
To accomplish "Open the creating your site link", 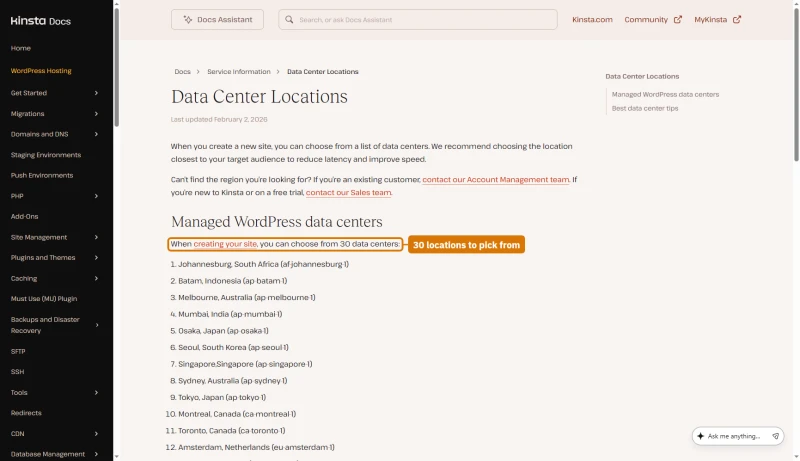I will click(x=225, y=244).
